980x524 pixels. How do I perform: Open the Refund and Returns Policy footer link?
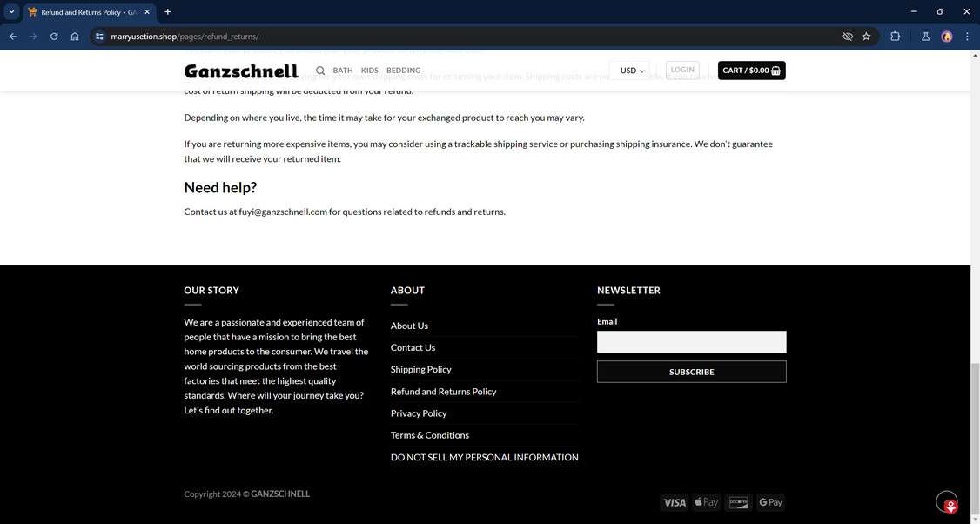(x=443, y=392)
